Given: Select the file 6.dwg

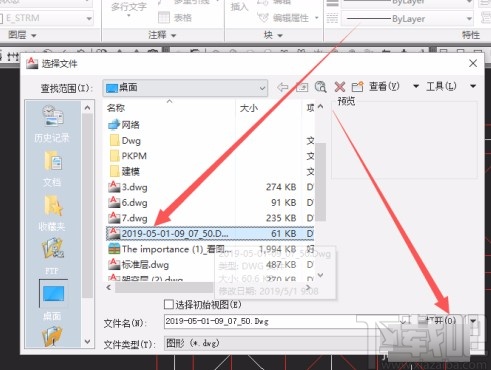Looking at the screenshot, I should tap(128, 202).
